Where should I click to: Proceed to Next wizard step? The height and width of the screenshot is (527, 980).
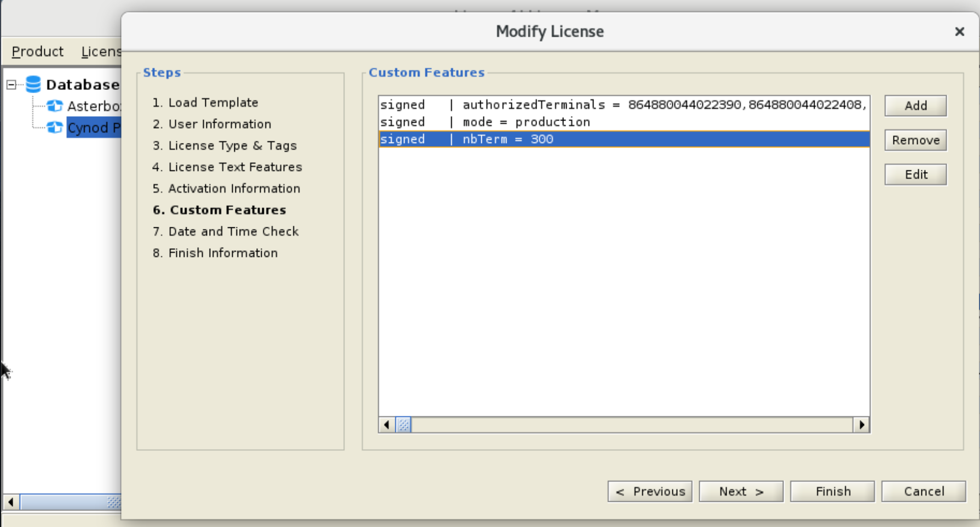(741, 491)
